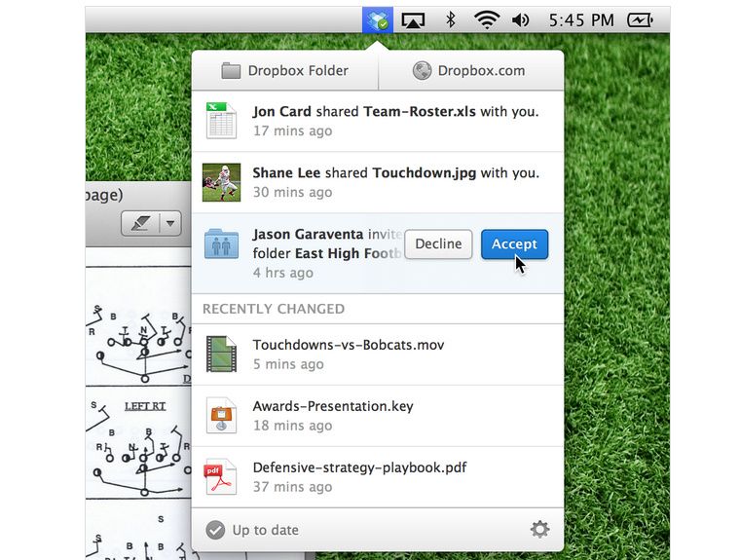
Task: Decline the Jason Garaventa folder invitation
Action: tap(438, 244)
